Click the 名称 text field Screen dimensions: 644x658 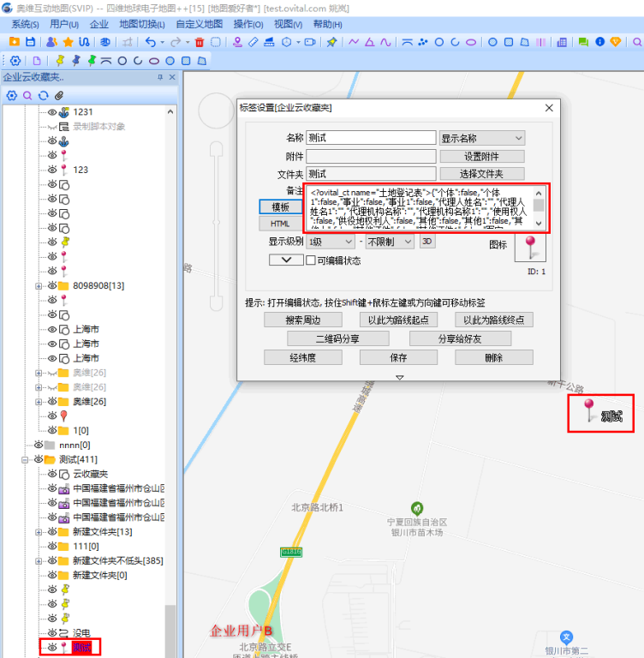[371, 138]
